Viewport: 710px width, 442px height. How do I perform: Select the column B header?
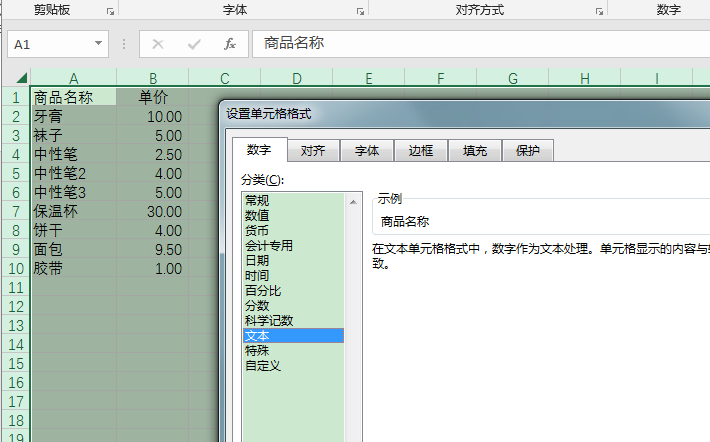[152, 78]
